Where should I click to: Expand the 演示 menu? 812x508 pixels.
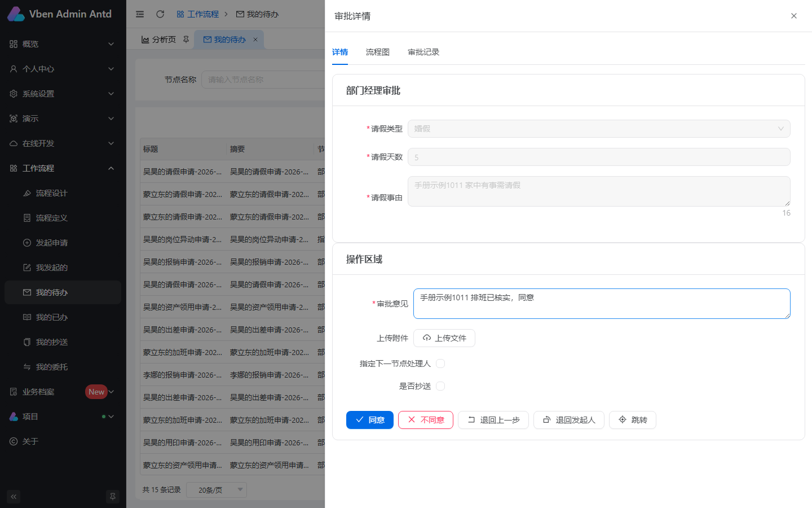[x=63, y=119]
